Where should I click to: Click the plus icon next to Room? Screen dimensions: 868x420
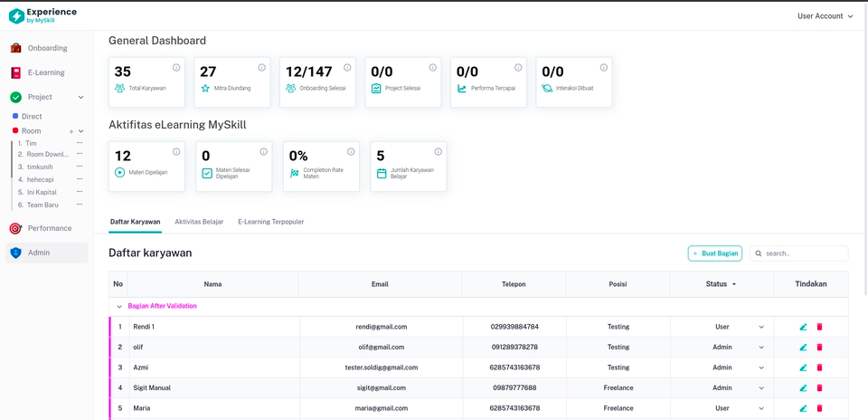tap(71, 131)
